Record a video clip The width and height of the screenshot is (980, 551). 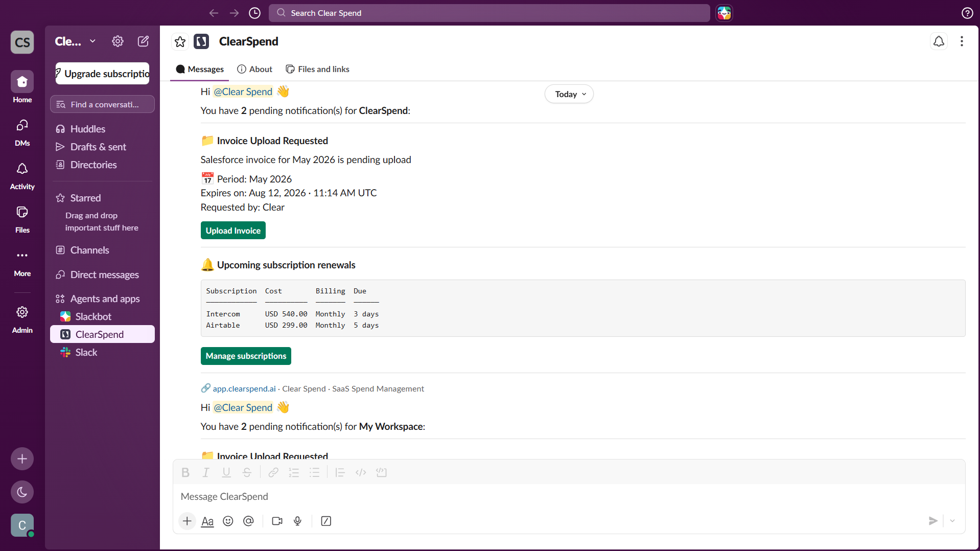277,521
